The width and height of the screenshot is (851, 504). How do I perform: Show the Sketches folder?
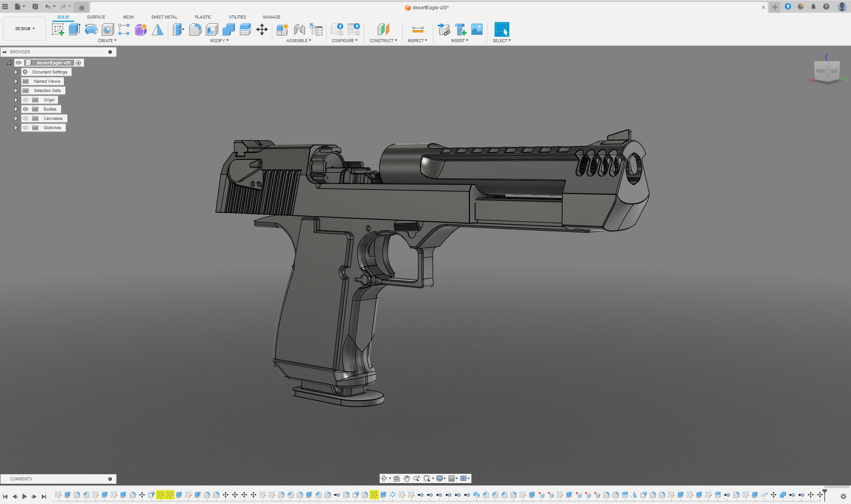point(26,128)
